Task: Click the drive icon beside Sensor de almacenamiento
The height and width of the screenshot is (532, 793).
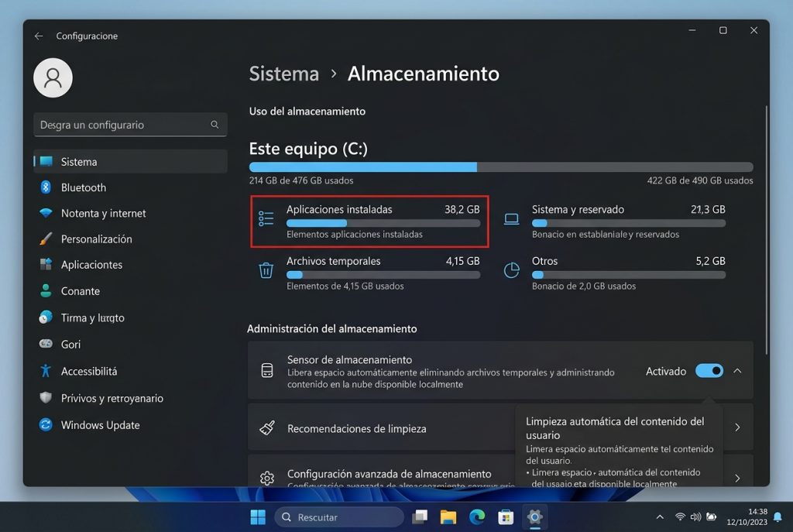Action: tap(267, 370)
